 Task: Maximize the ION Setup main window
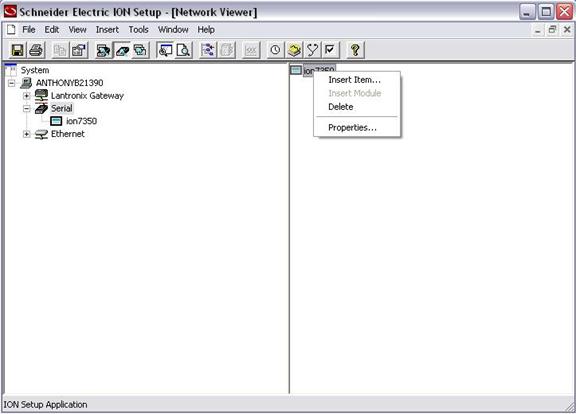(x=546, y=12)
